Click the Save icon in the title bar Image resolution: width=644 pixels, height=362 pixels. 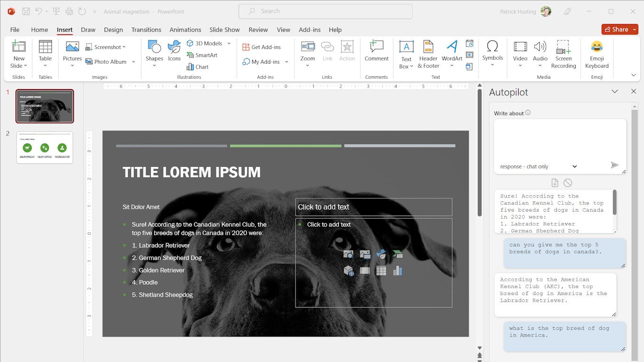pos(26,11)
